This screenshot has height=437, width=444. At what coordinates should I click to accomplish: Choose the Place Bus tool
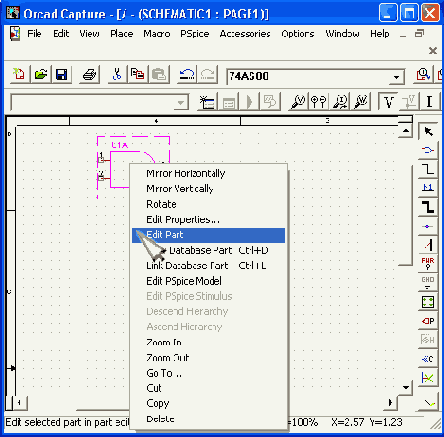(428, 207)
